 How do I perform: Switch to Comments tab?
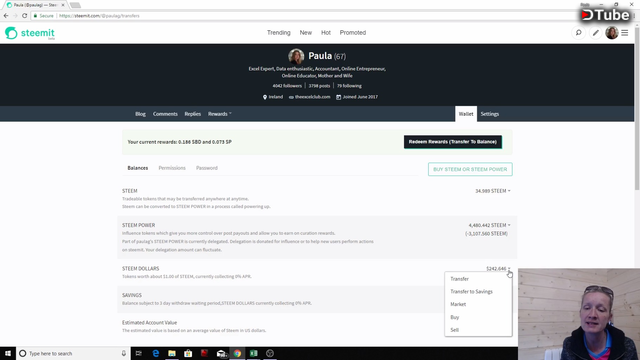pos(165,114)
